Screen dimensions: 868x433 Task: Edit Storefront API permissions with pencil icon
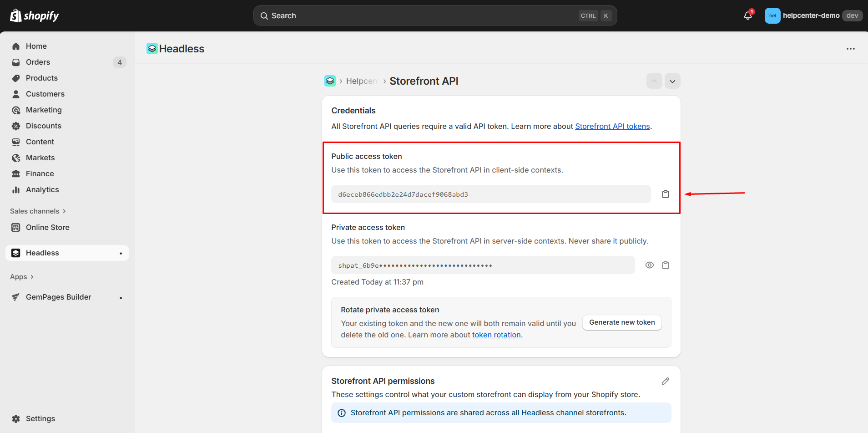point(665,381)
